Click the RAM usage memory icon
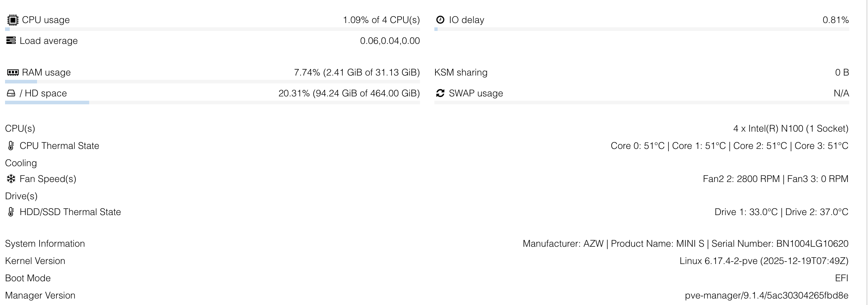 click(13, 73)
